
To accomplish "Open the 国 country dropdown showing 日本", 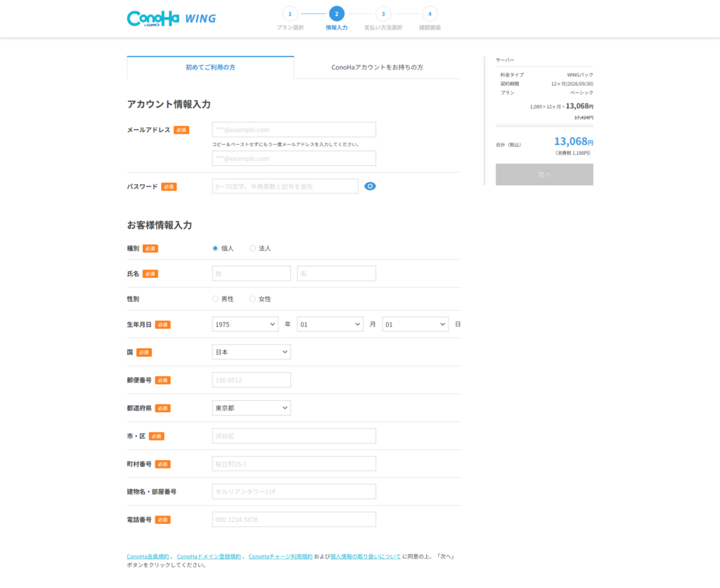I will click(x=251, y=352).
